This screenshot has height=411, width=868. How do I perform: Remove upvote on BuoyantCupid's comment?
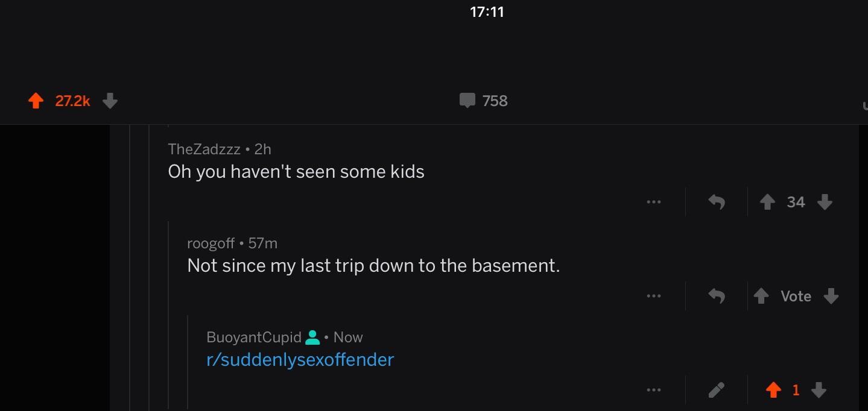773,391
